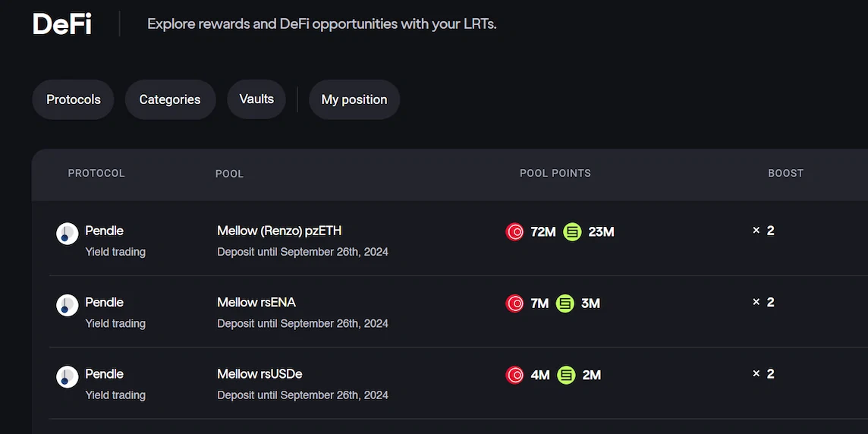Click the Pool column header
The height and width of the screenshot is (434, 868).
(x=229, y=174)
